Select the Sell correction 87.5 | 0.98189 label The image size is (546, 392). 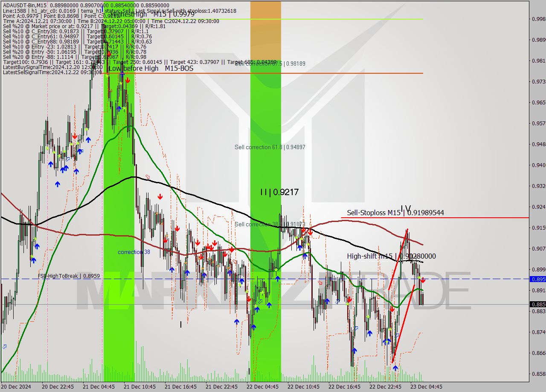point(270,63)
